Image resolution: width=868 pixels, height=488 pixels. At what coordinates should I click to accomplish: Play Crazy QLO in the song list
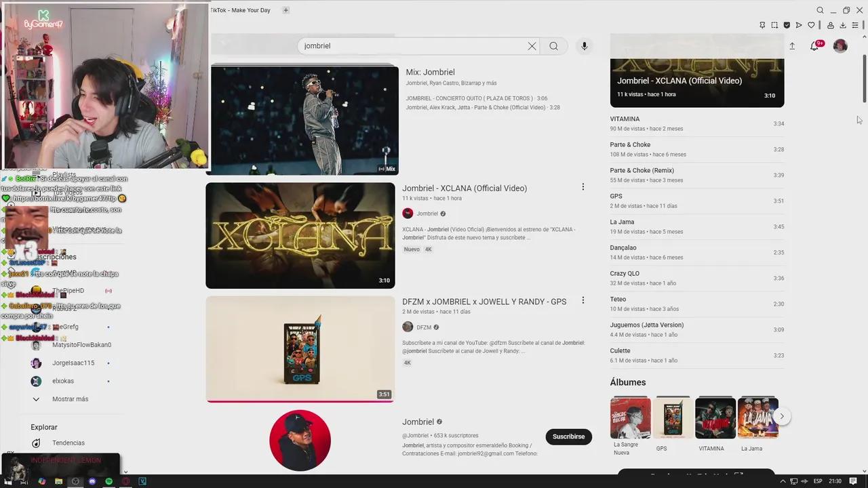coord(697,278)
